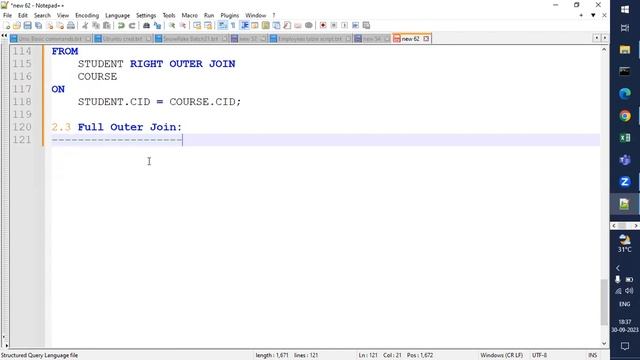Click the Open file toolbar icon
This screenshot has height=360, width=640.
17,25
